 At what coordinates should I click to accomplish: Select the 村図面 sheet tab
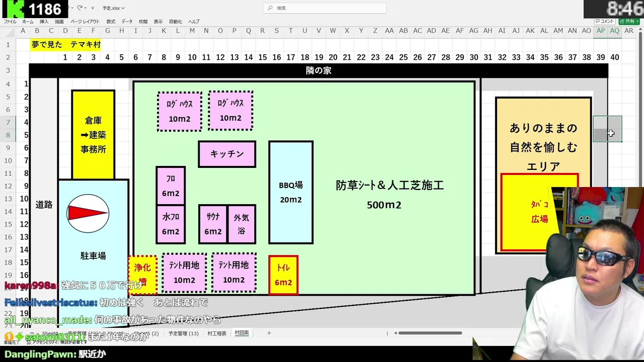[x=242, y=333]
